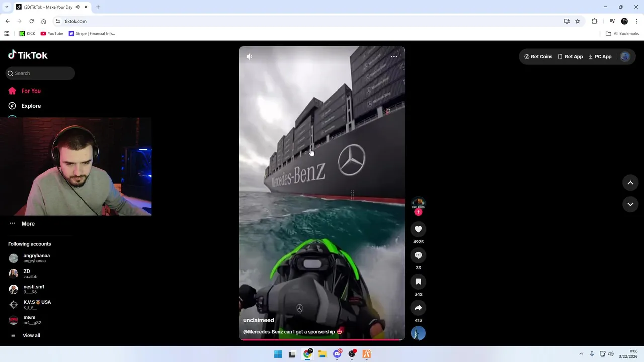This screenshot has width=644, height=362.
Task: Click the @Mercedes-Benz mention in caption
Action: [263, 332]
